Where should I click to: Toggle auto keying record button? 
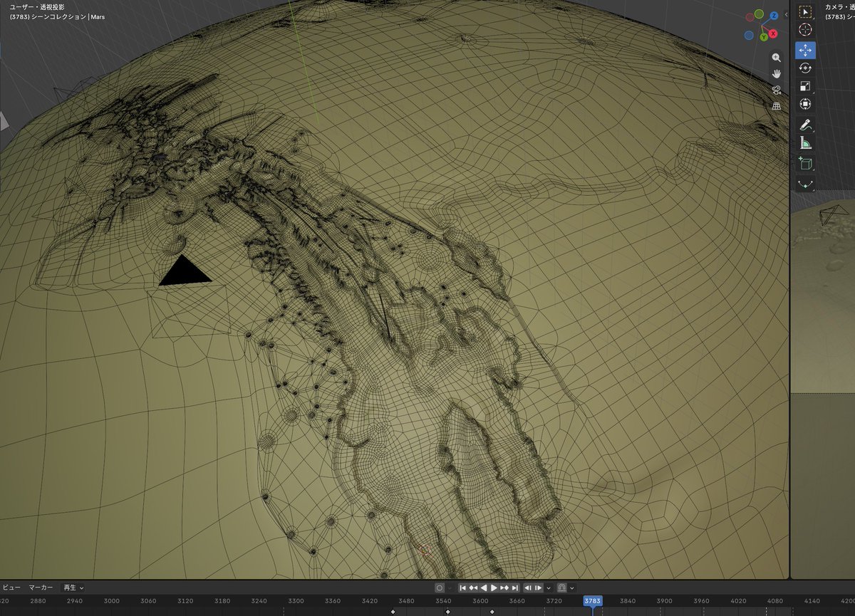[x=440, y=588]
